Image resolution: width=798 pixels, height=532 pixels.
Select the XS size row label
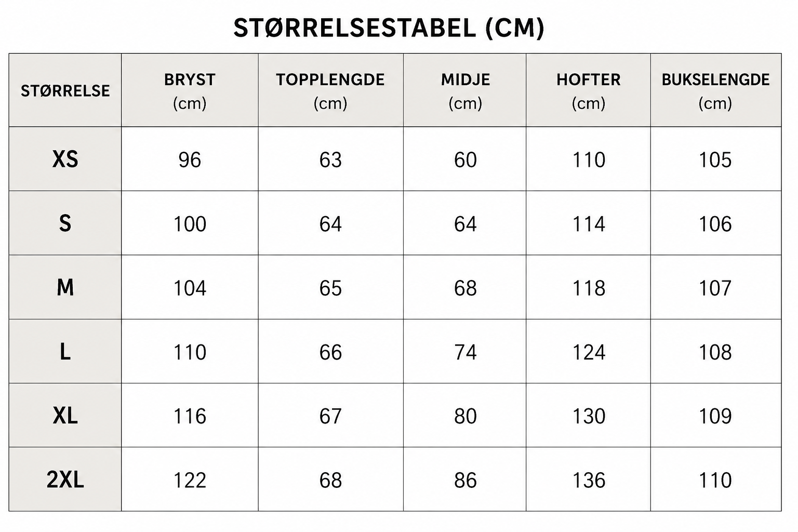click(x=65, y=159)
